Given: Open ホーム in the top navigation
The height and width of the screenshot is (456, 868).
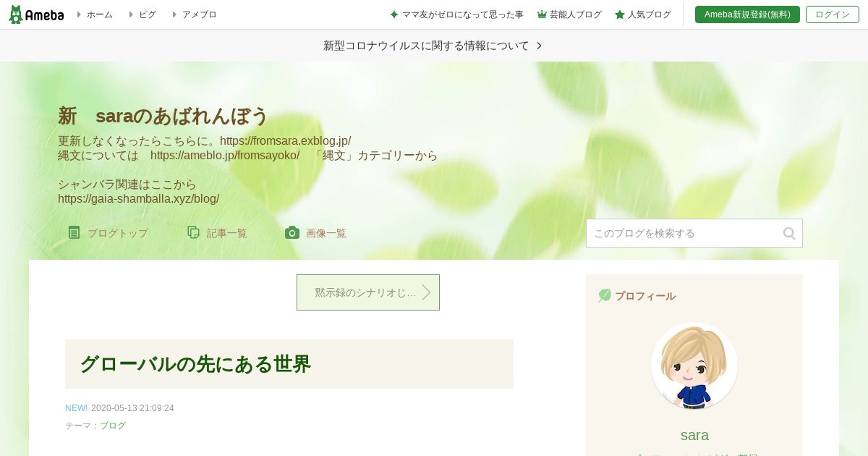Looking at the screenshot, I should (99, 14).
